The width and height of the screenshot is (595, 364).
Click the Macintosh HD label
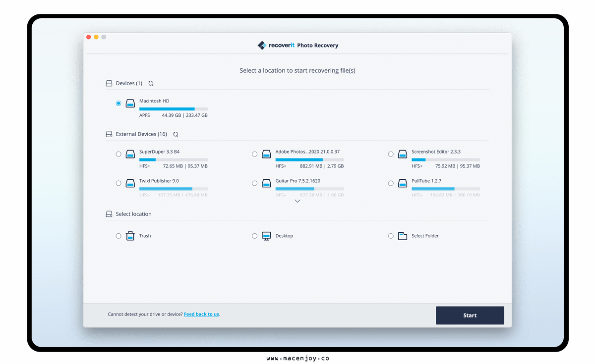pyautogui.click(x=154, y=101)
